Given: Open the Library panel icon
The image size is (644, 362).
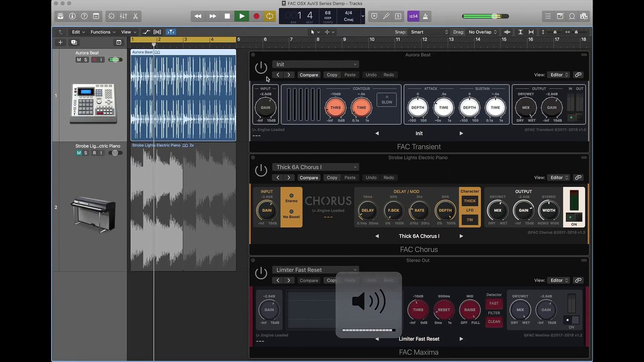Looking at the screenshot, I should pos(60,16).
